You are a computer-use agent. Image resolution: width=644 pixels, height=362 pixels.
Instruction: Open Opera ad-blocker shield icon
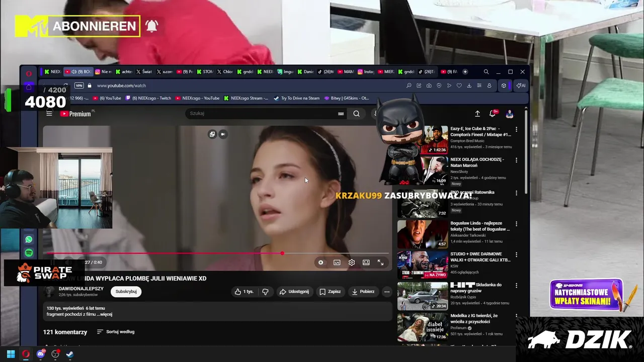[439, 85]
